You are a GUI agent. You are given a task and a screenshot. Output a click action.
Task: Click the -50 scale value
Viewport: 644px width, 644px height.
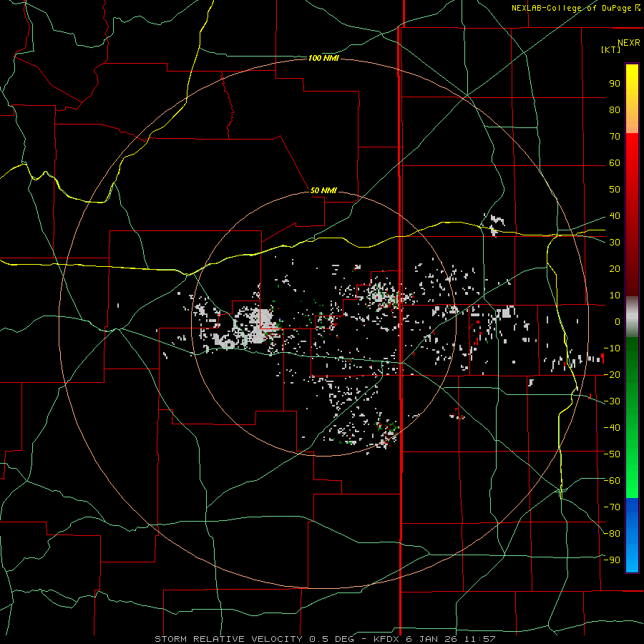(612, 454)
